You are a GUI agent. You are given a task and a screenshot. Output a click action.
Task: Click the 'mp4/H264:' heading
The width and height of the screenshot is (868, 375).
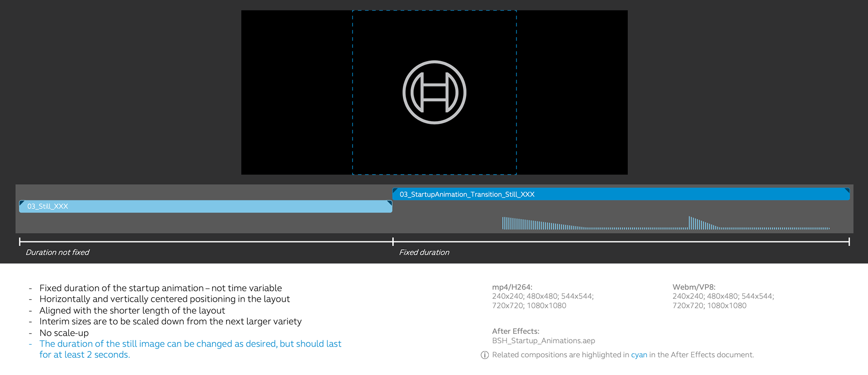(x=512, y=287)
